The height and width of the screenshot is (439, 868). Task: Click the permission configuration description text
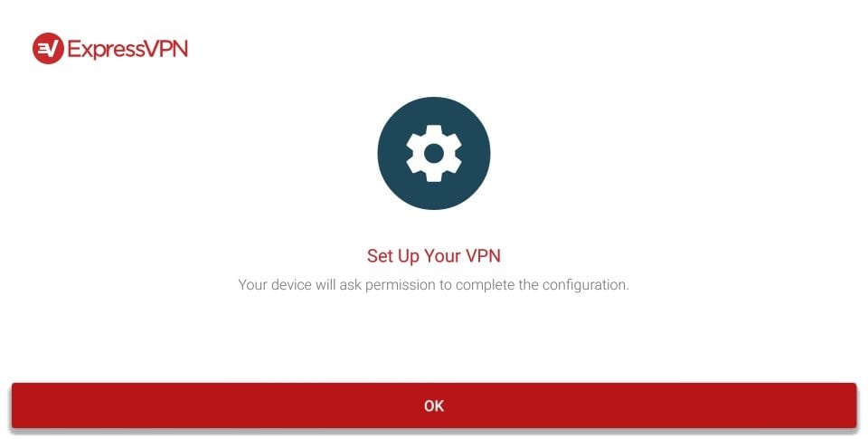click(434, 285)
